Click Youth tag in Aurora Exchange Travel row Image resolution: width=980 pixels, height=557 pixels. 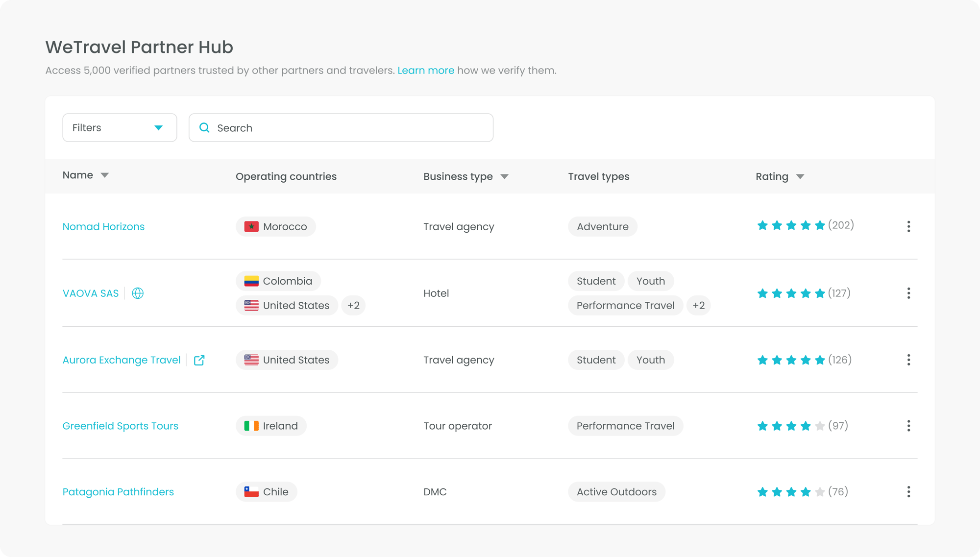click(x=651, y=360)
